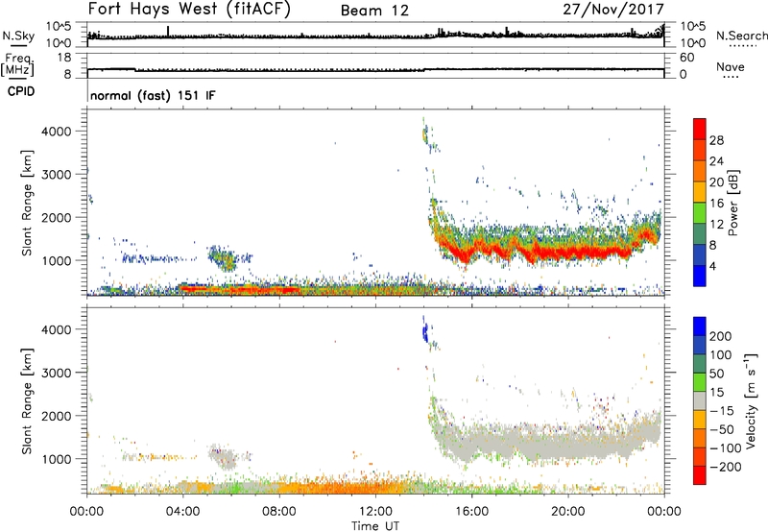Image resolution: width=768 pixels, height=532 pixels.
Task: Click the light green 12–16 dB power colorbar segment
Action: pos(700,213)
